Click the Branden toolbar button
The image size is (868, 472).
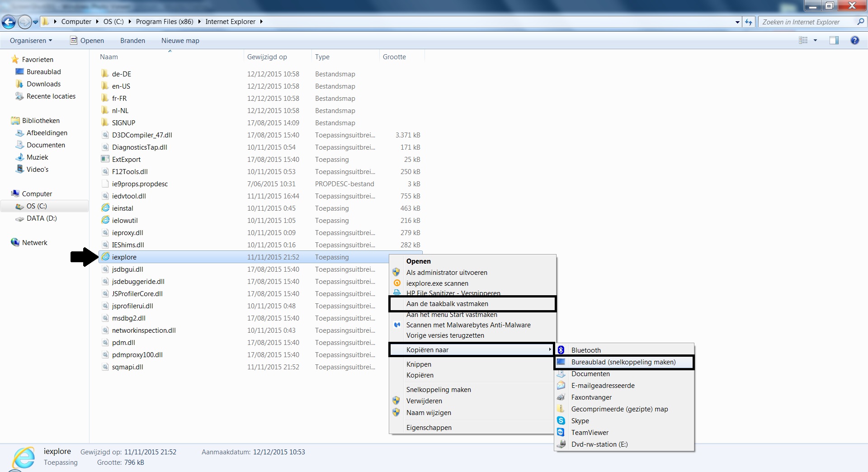coord(132,40)
